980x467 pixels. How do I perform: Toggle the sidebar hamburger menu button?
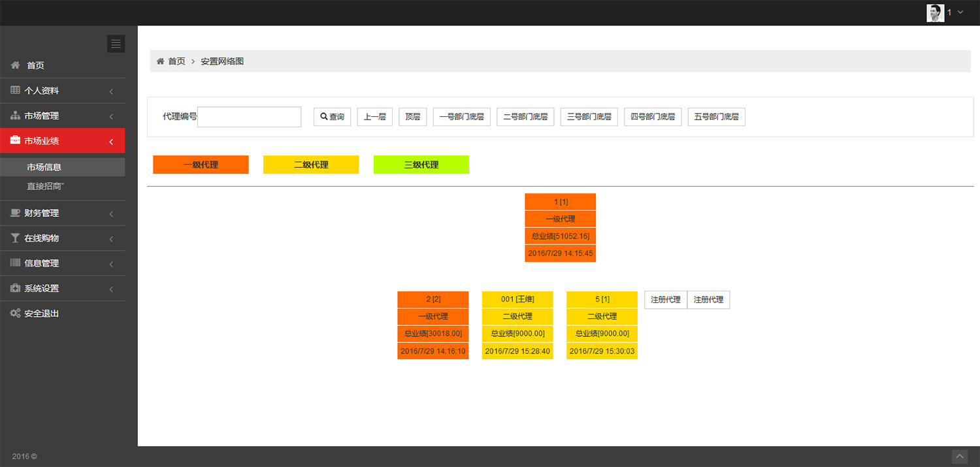click(x=116, y=44)
